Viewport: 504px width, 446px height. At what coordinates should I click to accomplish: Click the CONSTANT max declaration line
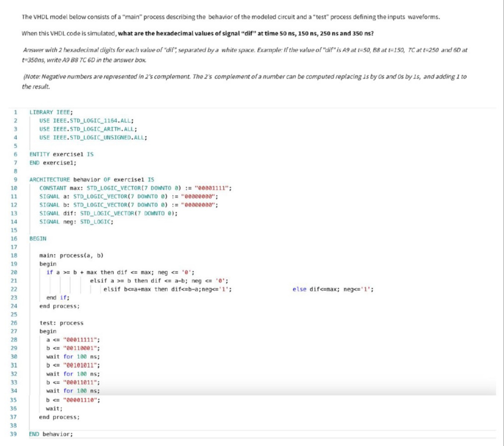[x=135, y=188]
